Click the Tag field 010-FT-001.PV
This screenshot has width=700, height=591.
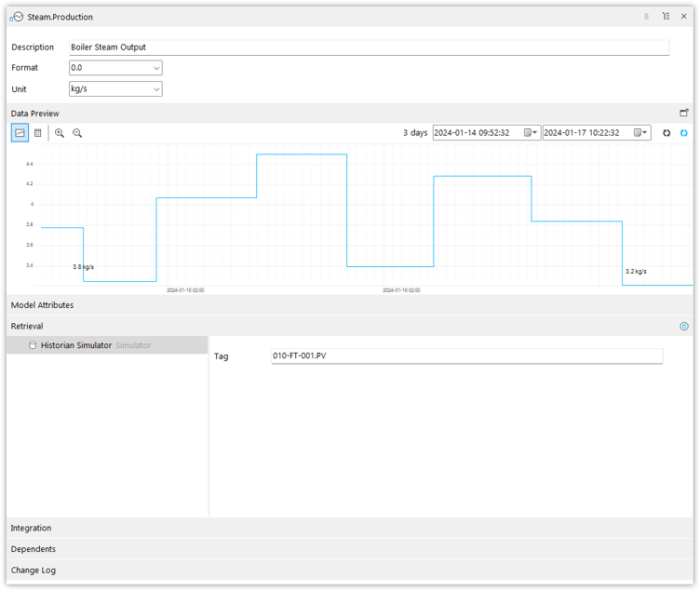pyautogui.click(x=467, y=356)
